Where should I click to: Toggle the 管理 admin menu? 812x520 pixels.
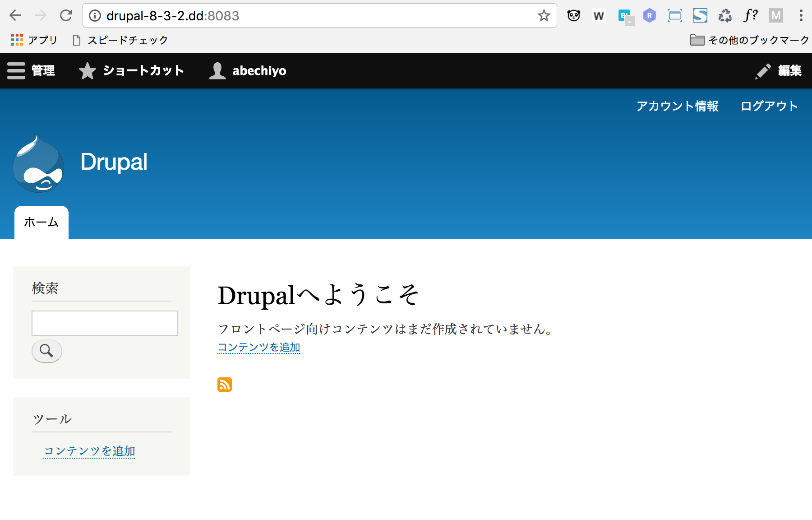click(31, 71)
